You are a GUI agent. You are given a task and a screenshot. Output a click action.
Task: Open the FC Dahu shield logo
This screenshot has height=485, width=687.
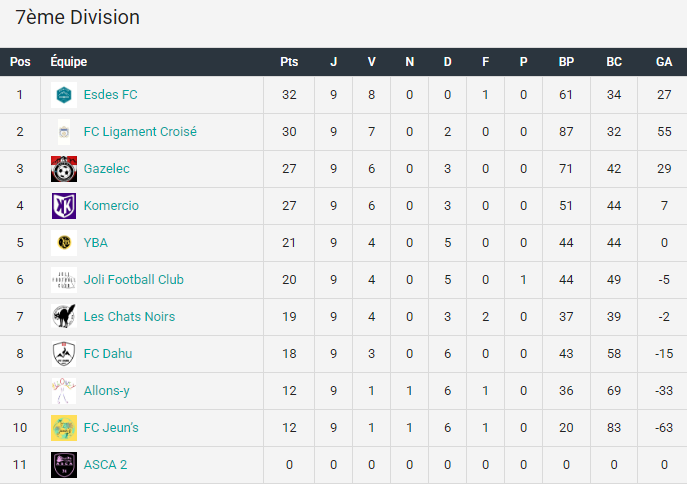64,354
